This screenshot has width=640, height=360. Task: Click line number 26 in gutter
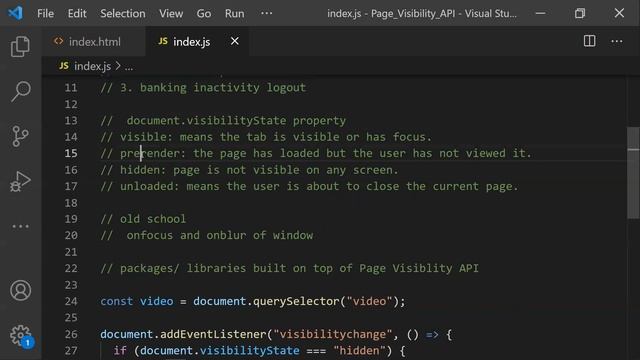(71, 334)
